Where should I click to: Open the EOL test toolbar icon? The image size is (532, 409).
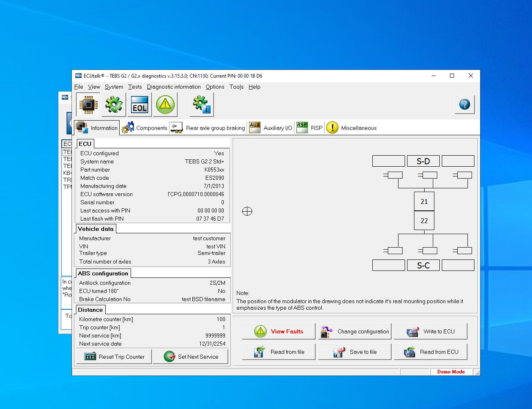(x=139, y=105)
